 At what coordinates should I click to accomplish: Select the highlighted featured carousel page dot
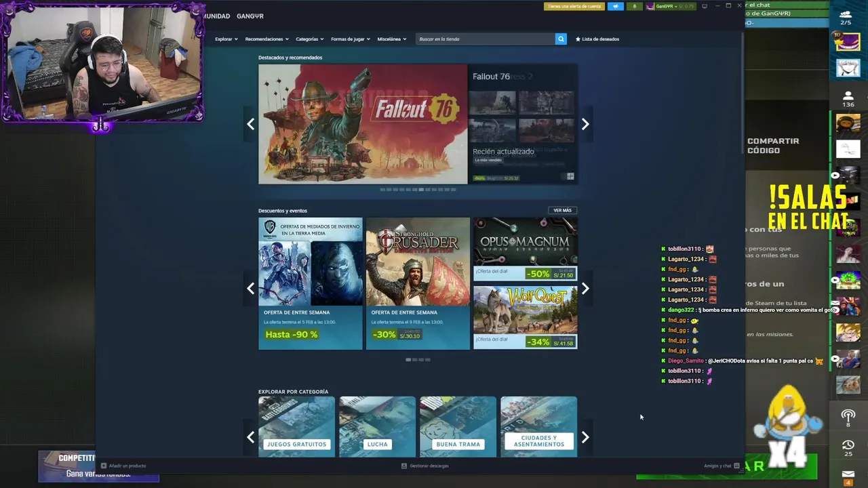pos(420,190)
